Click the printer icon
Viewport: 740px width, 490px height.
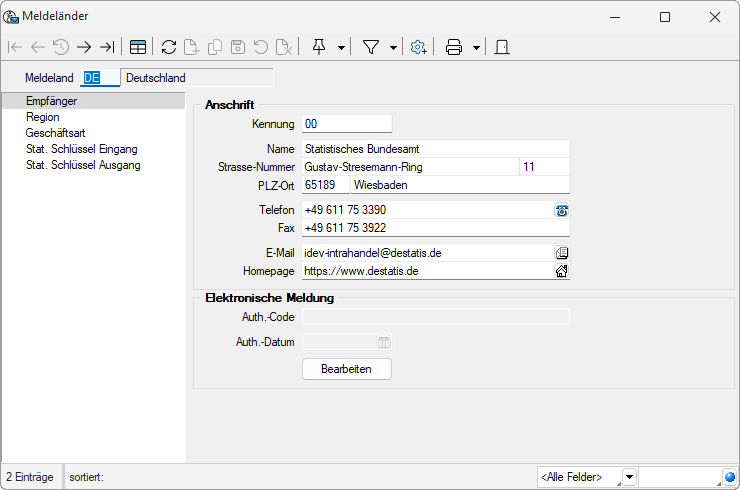(x=454, y=47)
